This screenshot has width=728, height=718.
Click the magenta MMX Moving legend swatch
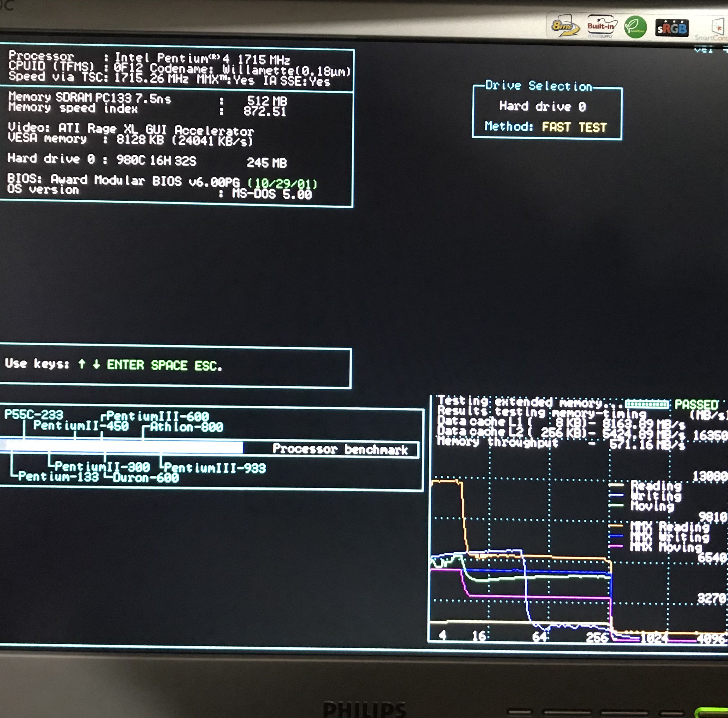click(616, 546)
